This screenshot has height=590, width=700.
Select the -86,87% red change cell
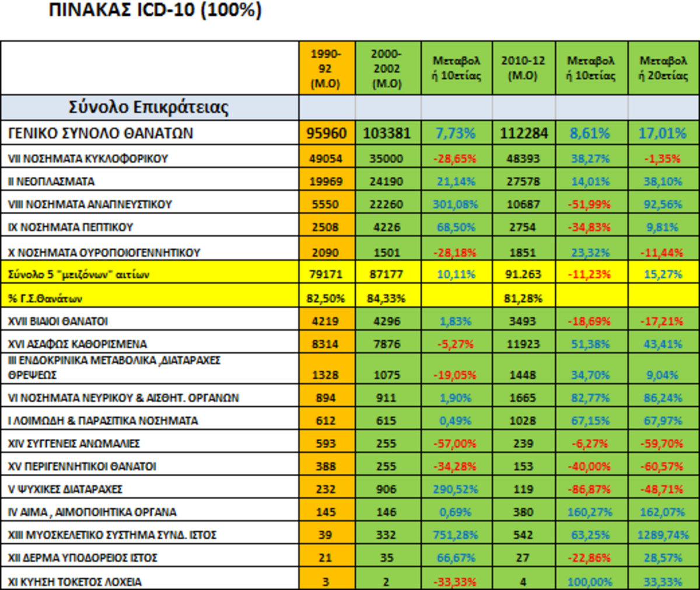click(x=590, y=489)
